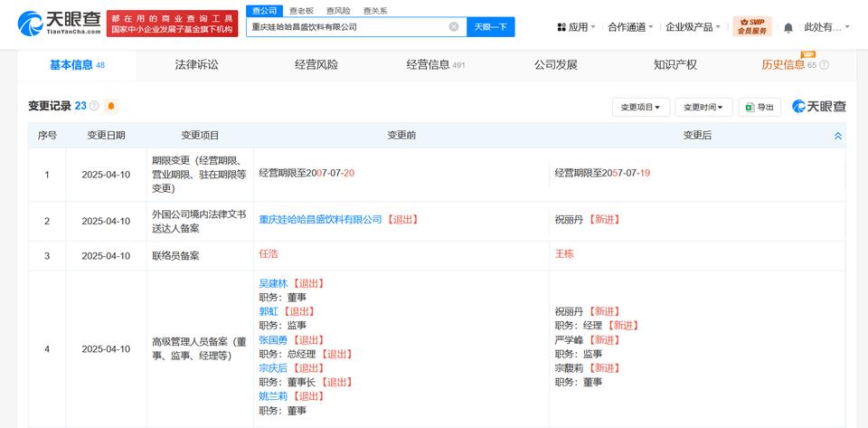This screenshot has height=428, width=868.
Task: Open person link 姚兰莉
Action: coord(273,396)
